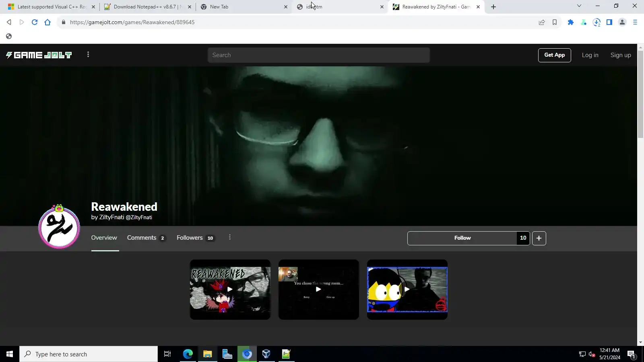The height and width of the screenshot is (362, 644).
Task: Open the browser profile icon
Action: 622,22
